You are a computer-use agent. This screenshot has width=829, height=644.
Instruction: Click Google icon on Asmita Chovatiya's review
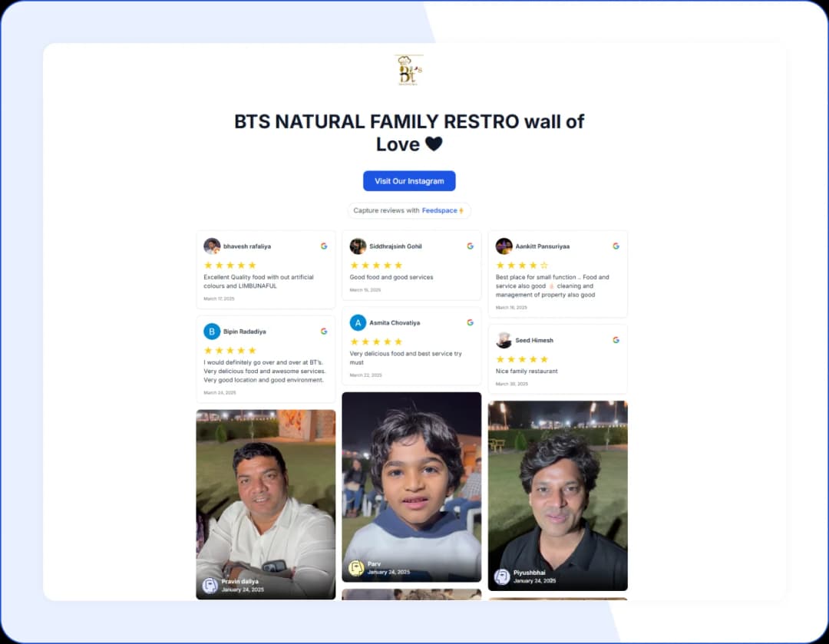tap(470, 323)
